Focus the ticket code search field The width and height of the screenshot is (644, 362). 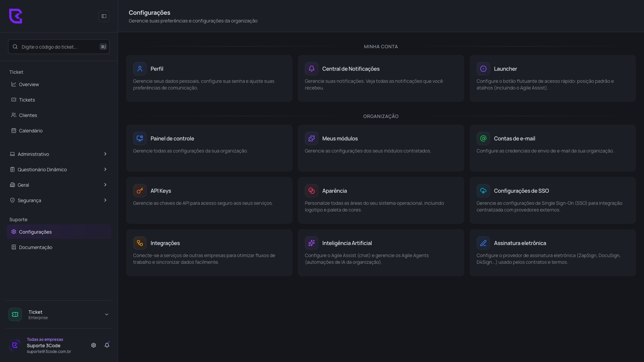(x=59, y=47)
